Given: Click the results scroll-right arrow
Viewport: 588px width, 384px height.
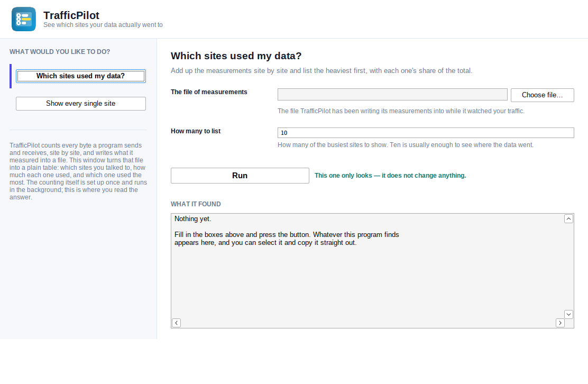Looking at the screenshot, I should pos(560,323).
